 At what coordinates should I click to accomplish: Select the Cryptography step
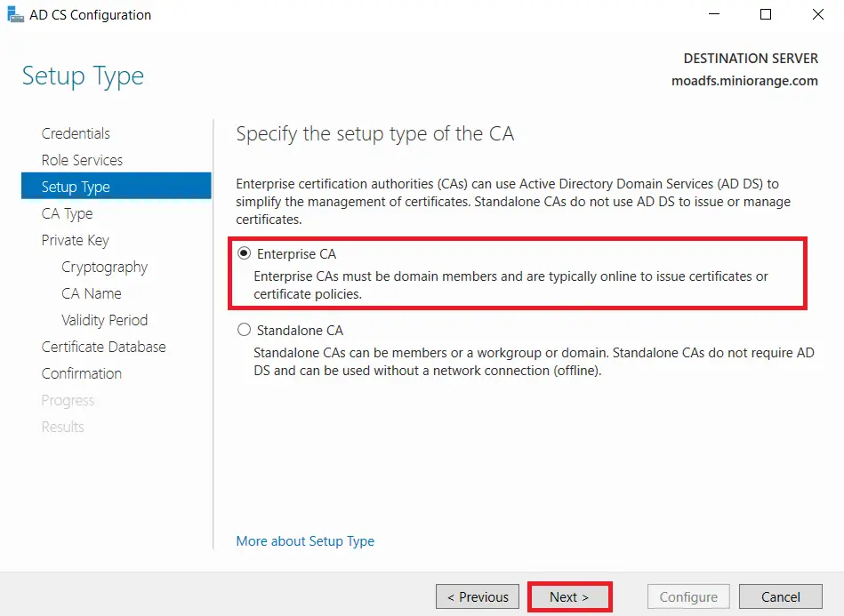point(104,267)
